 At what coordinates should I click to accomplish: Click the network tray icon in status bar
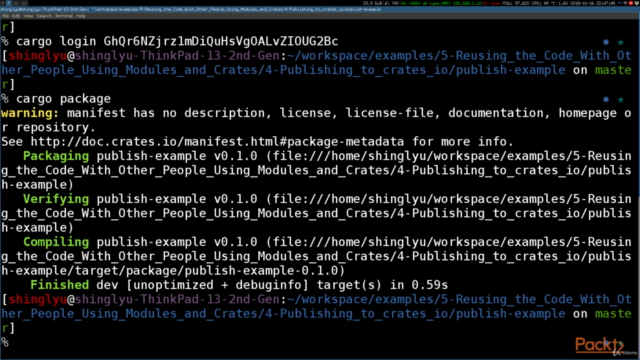pos(624,3)
